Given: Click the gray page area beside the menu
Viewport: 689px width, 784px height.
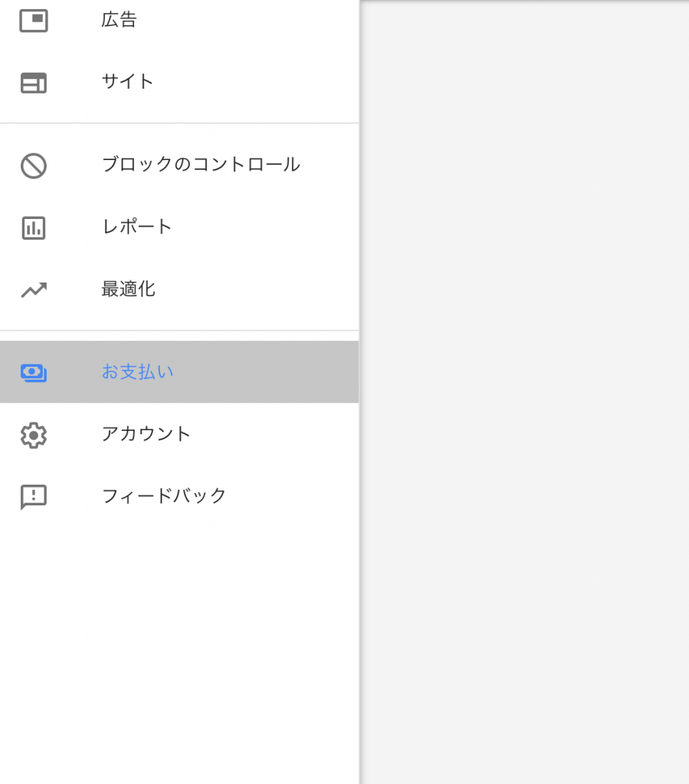Looking at the screenshot, I should pos(524,392).
